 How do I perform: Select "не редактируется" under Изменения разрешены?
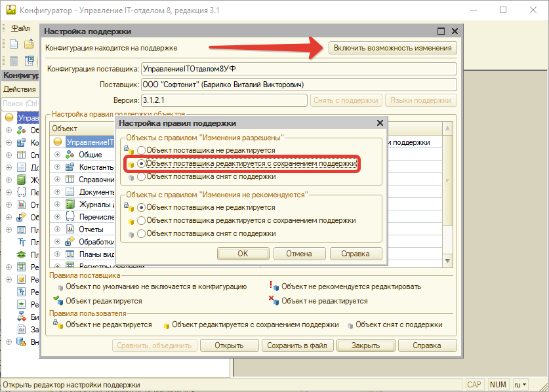(141, 151)
